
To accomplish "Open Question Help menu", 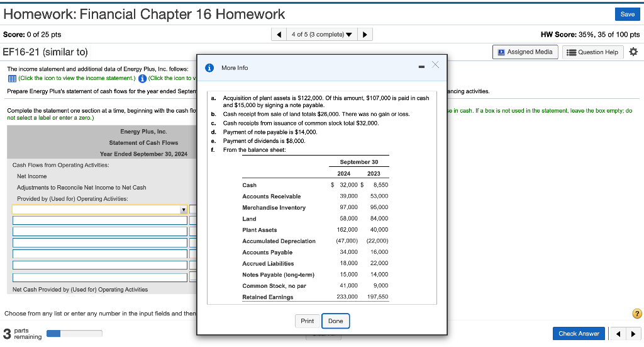I will [592, 52].
